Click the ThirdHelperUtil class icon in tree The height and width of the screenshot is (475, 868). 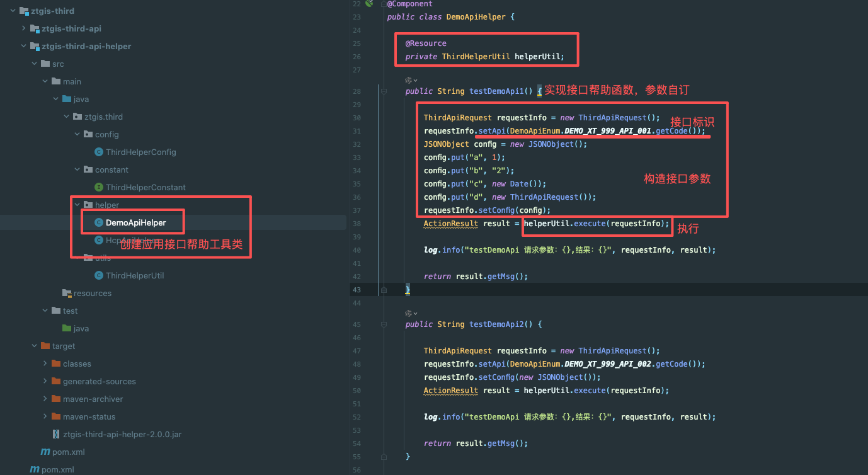coord(99,275)
